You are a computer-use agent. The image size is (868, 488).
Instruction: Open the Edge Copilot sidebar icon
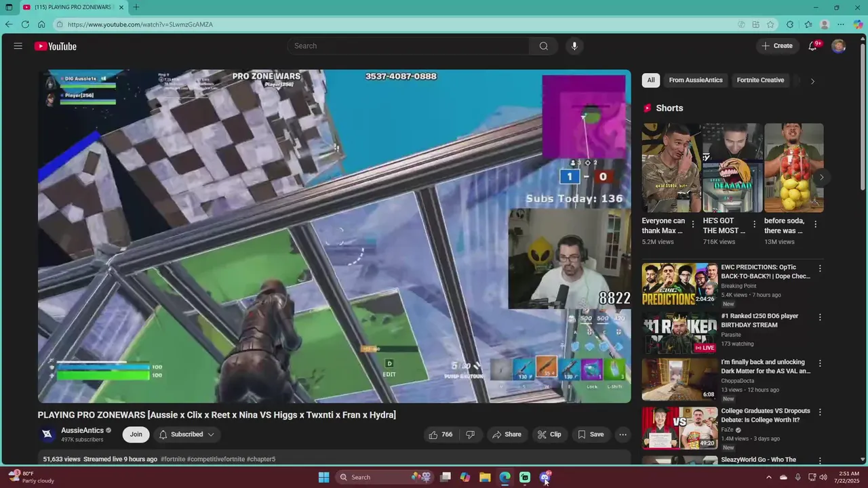point(858,24)
